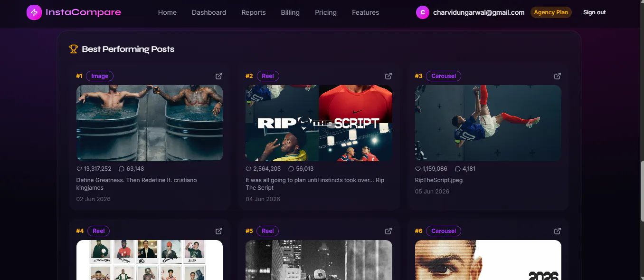Screen dimensions: 644x280
Task: Go to Home in the navigation bar
Action: click(x=167, y=12)
